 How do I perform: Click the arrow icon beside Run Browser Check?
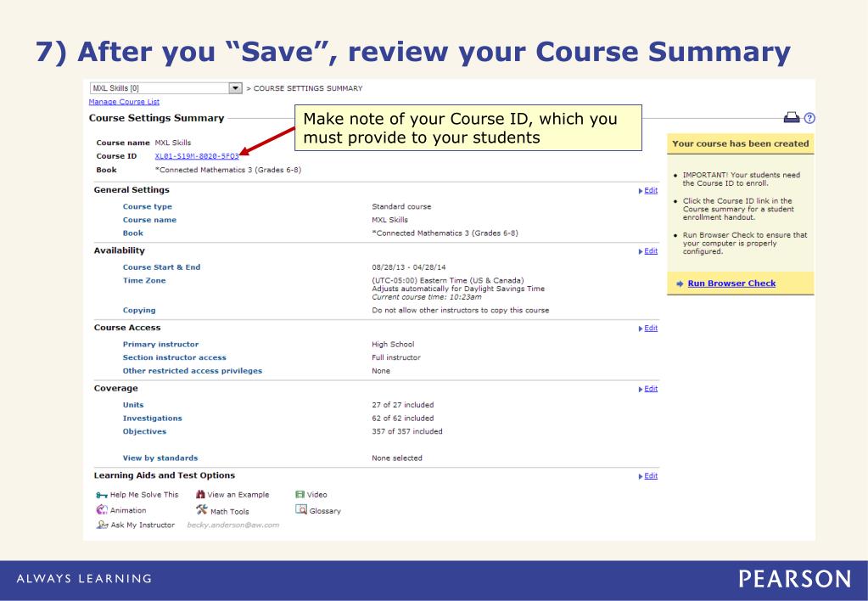click(680, 284)
